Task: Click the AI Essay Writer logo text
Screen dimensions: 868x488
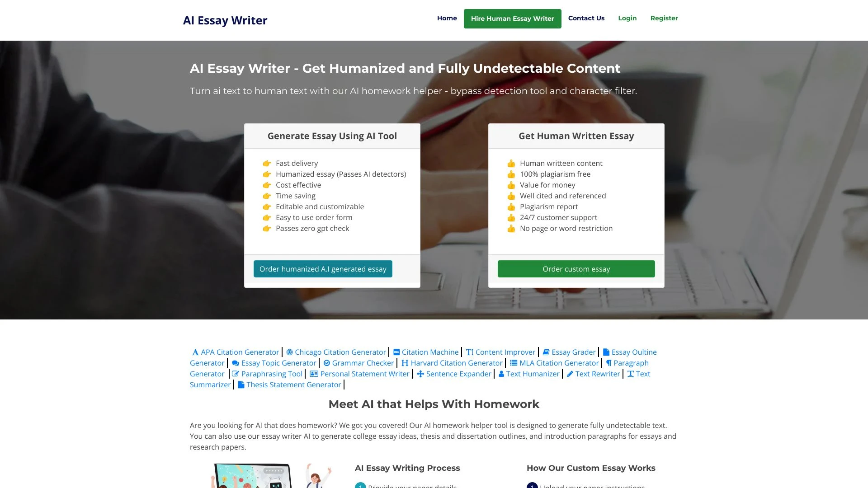Action: click(225, 20)
